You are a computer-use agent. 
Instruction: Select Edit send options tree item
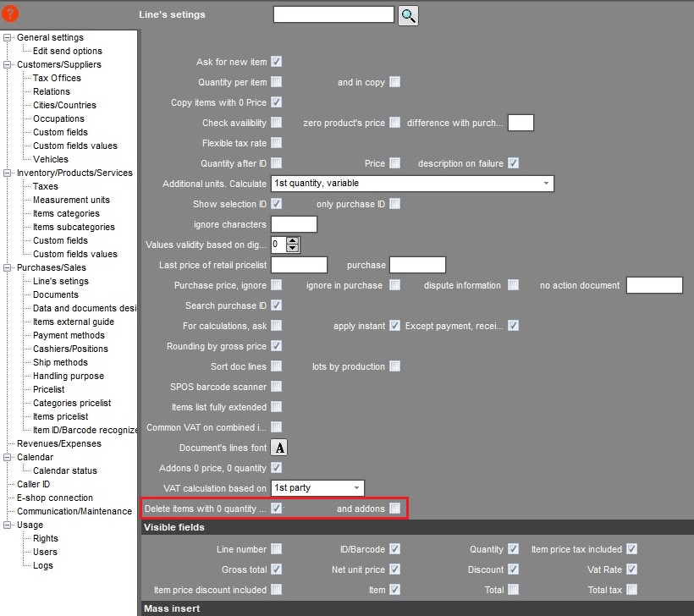(x=67, y=51)
